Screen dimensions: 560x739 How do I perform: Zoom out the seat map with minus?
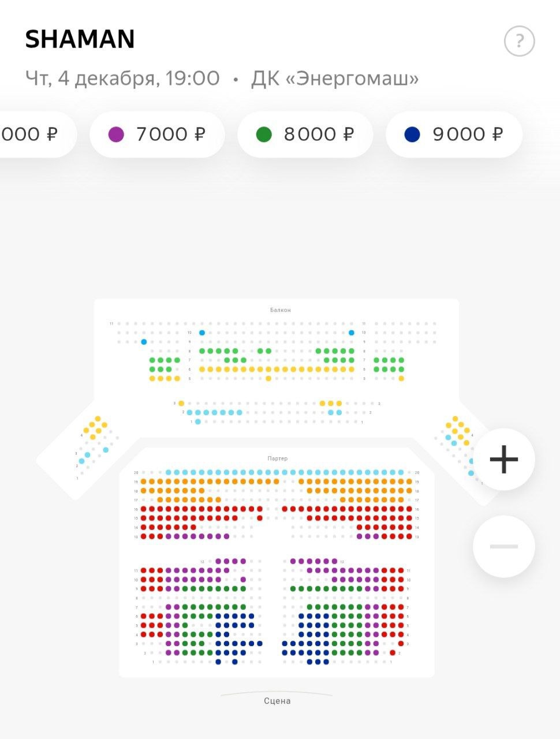coord(503,546)
